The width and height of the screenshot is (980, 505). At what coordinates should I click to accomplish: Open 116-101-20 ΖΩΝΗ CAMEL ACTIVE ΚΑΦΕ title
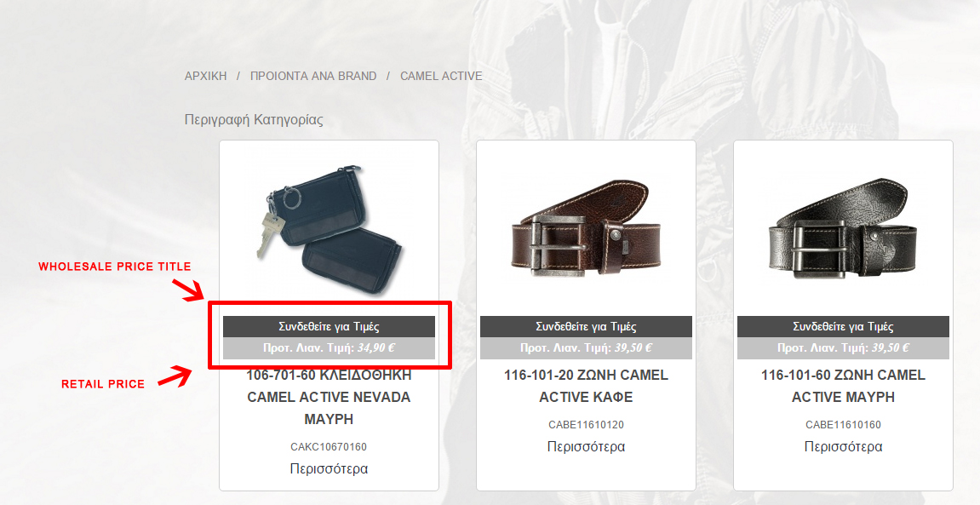(x=587, y=386)
